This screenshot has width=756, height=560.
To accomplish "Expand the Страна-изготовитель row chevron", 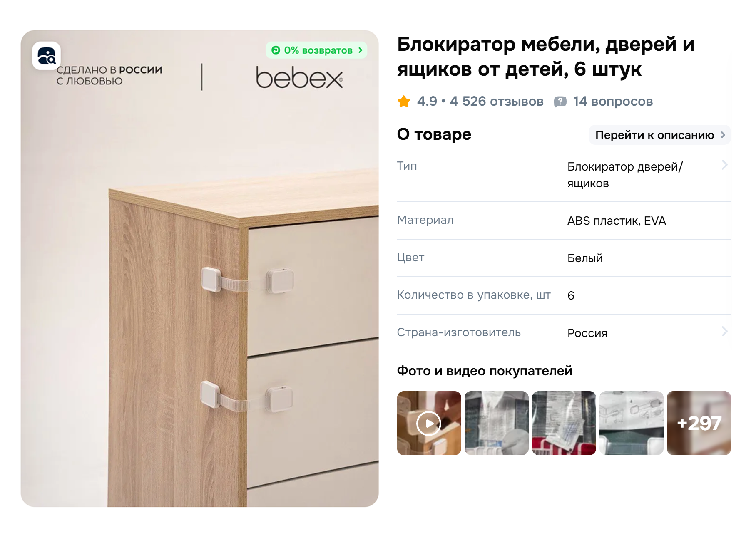I will [725, 331].
